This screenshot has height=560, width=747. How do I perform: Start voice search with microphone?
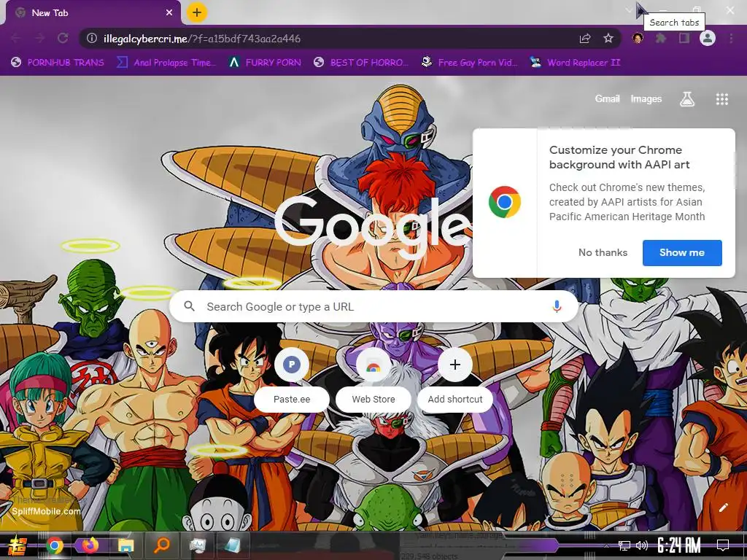point(557,306)
